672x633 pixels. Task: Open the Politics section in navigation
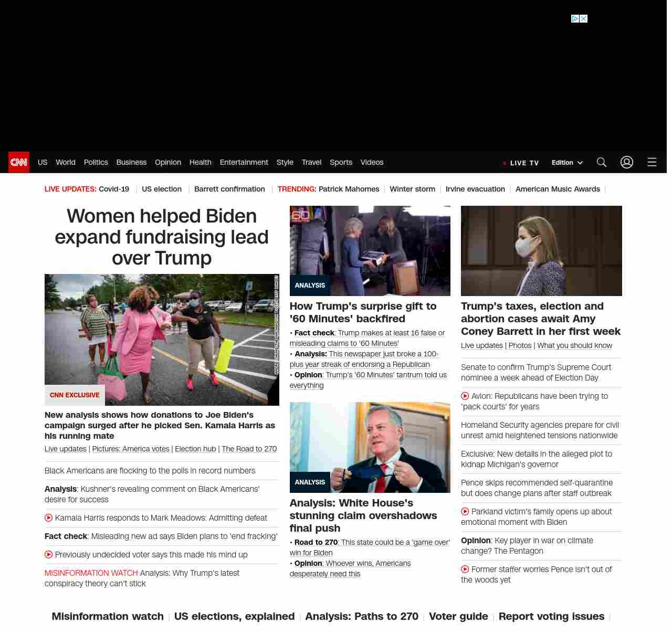[96, 162]
